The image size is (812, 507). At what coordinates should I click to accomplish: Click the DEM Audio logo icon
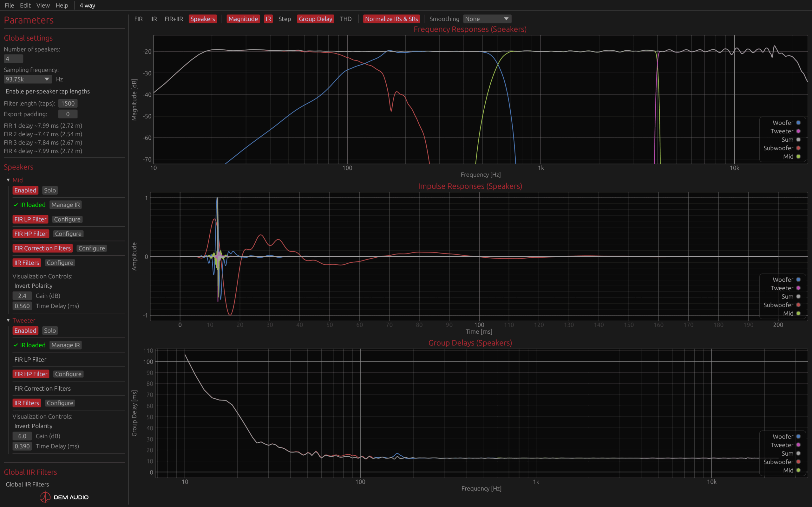point(45,497)
